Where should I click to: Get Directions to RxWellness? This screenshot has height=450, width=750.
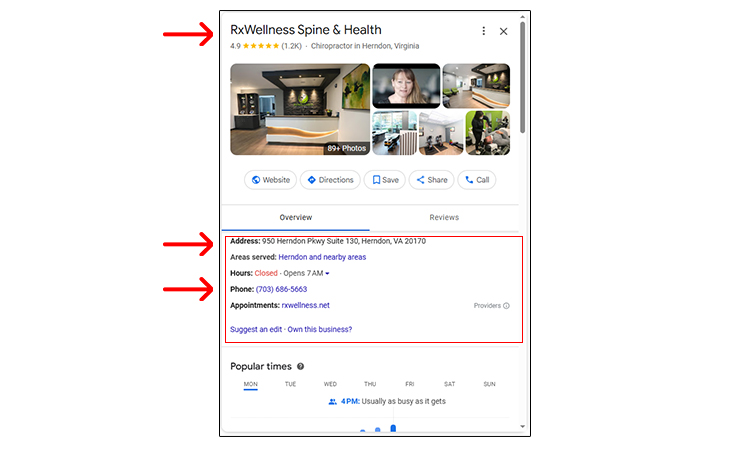pyautogui.click(x=330, y=180)
